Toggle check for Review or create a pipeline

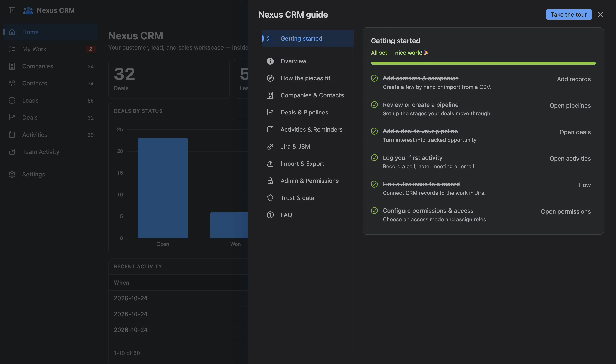(374, 104)
